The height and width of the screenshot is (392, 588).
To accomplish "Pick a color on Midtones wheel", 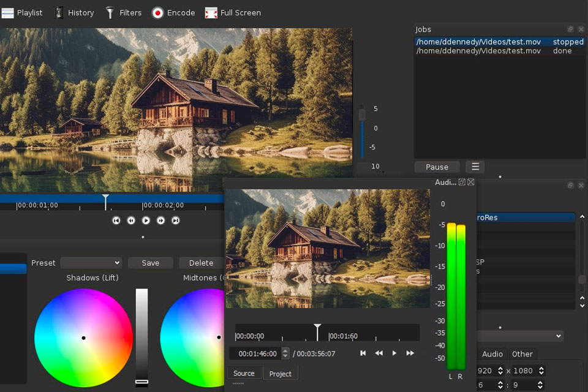I will 192,337.
